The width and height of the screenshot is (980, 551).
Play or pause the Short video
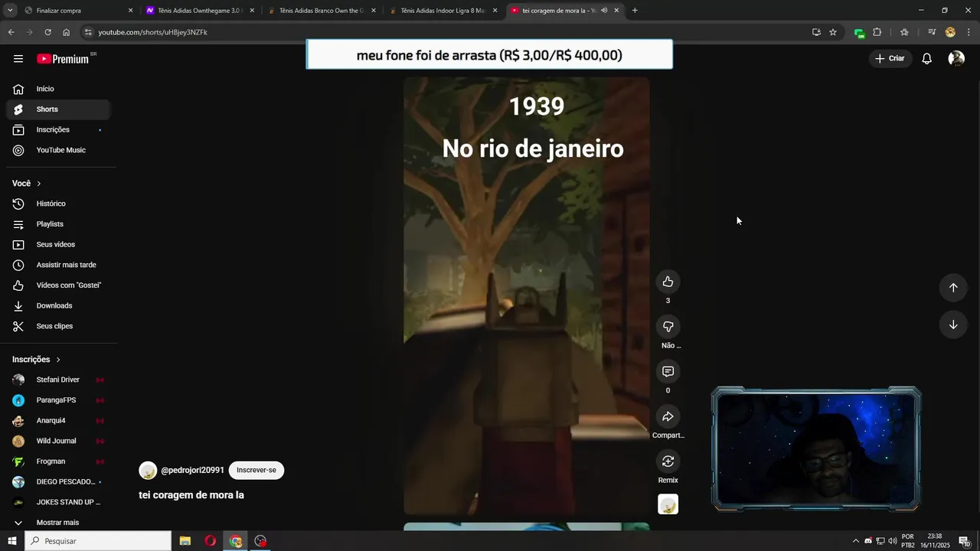point(527,295)
